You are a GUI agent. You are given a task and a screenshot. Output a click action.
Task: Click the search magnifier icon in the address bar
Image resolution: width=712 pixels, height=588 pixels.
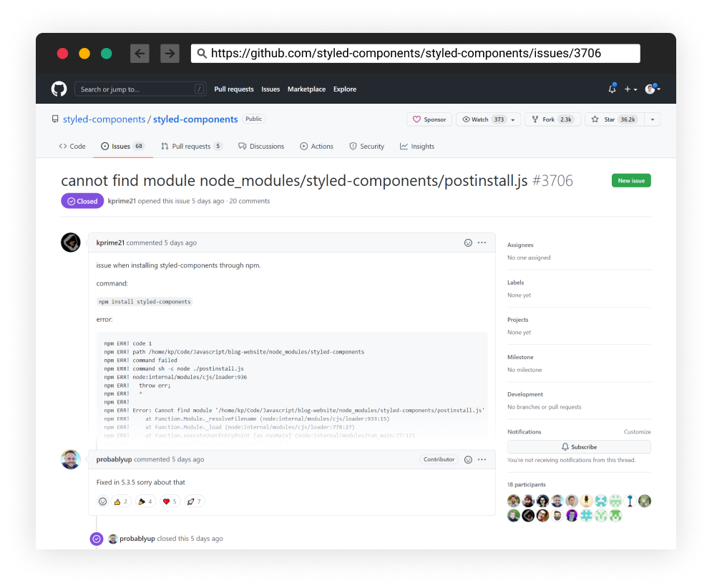tap(202, 54)
